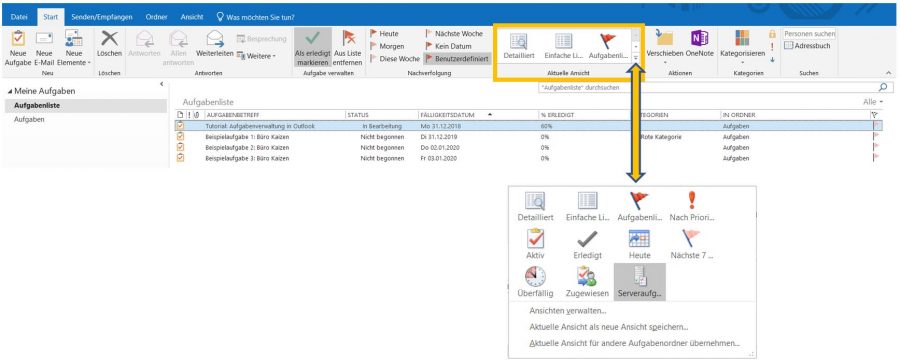
Task: Click the Adressbuch button
Action: 807,46
